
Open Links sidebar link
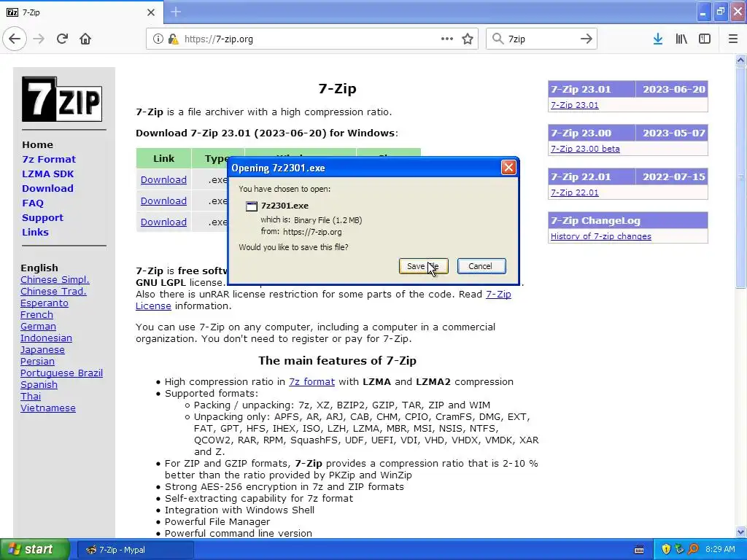[35, 233]
